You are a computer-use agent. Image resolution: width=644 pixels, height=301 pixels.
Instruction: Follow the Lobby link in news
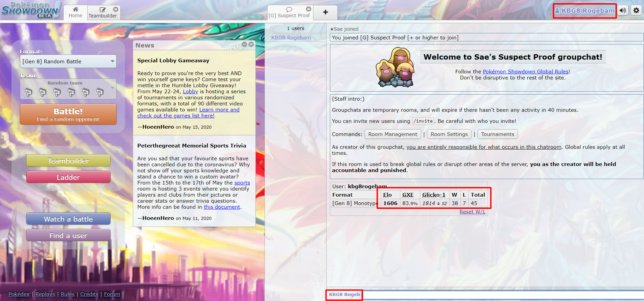point(190,92)
